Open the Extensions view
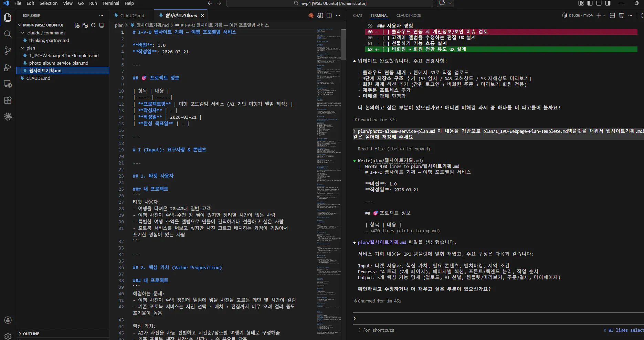Image resolution: width=644 pixels, height=340 pixels. point(8,100)
